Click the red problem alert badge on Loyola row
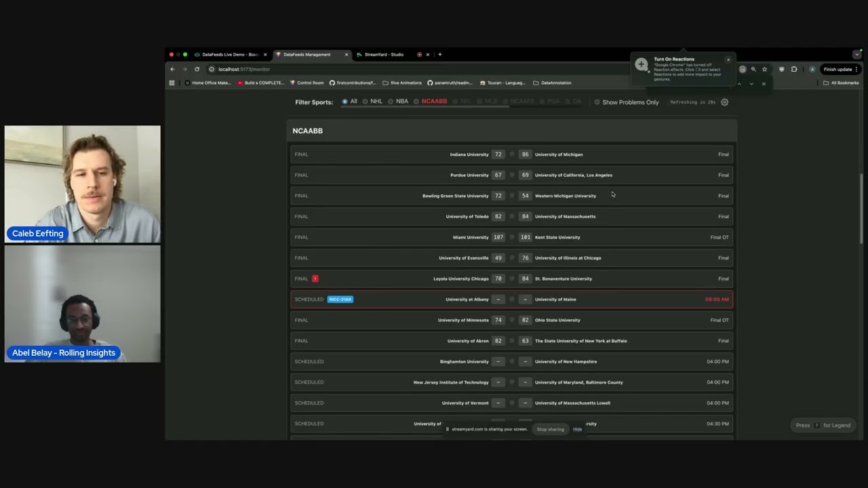 click(x=315, y=279)
